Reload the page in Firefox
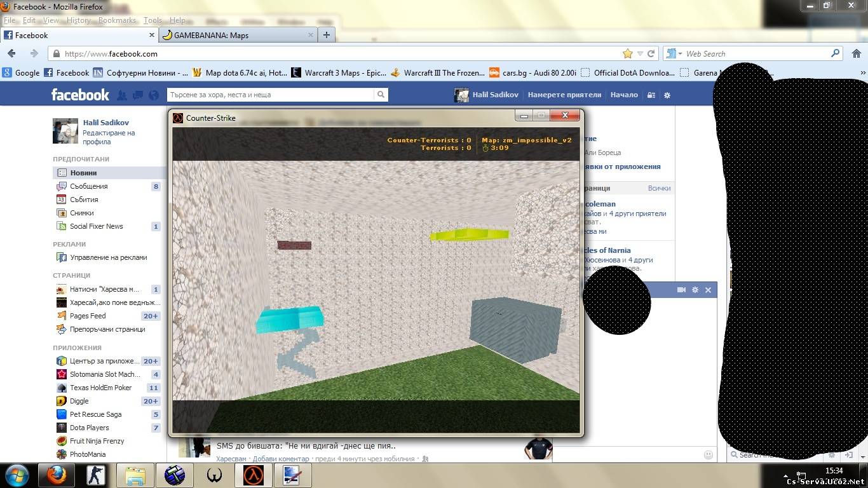 click(651, 53)
